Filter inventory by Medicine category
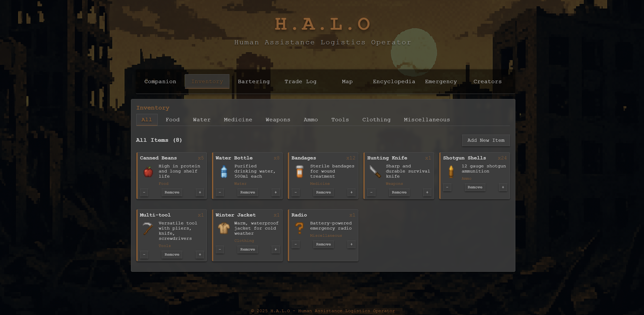Image resolution: width=644 pixels, height=315 pixels. pos(238,120)
